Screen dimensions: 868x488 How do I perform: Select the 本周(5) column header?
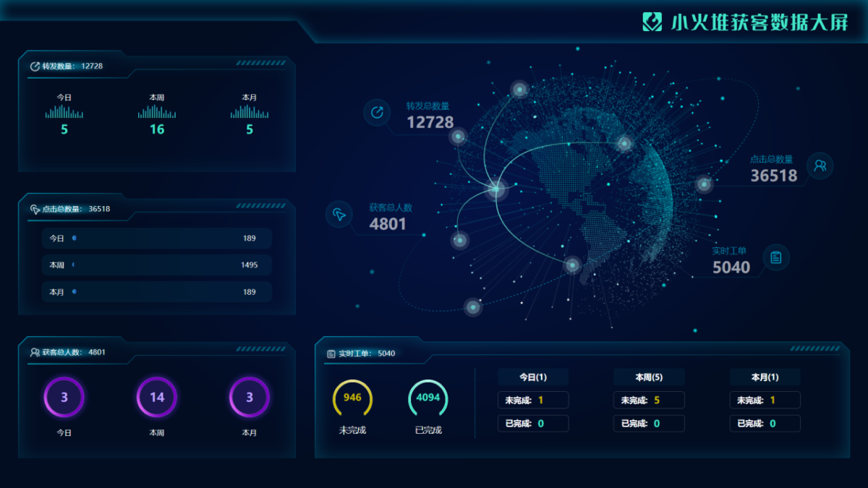click(649, 377)
